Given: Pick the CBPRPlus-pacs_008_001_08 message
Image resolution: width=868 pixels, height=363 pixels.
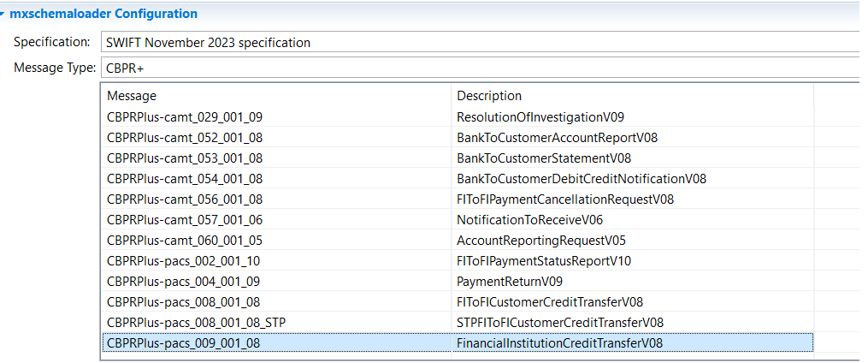Looking at the screenshot, I should pos(183,302).
